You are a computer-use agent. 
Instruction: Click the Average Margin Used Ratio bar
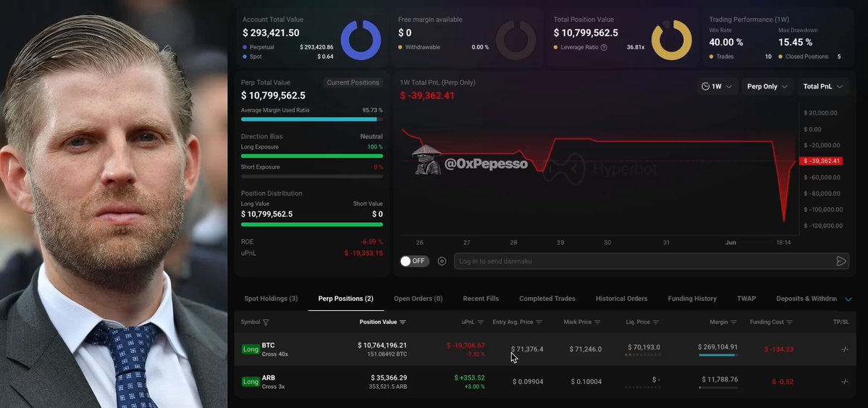pyautogui.click(x=312, y=119)
